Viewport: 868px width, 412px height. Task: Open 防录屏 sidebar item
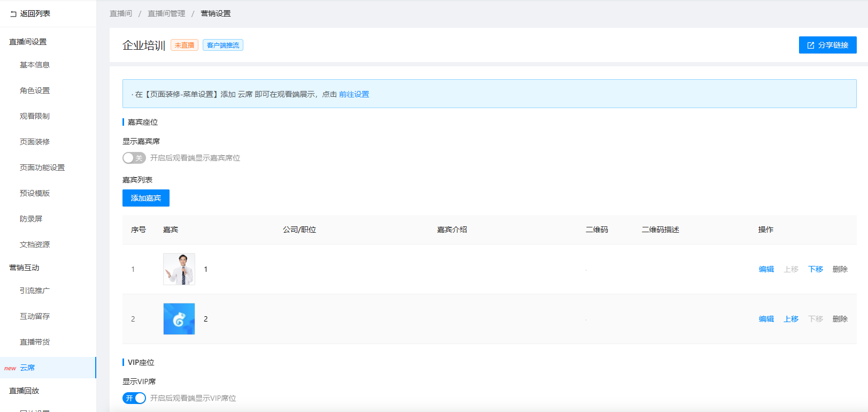[31, 219]
